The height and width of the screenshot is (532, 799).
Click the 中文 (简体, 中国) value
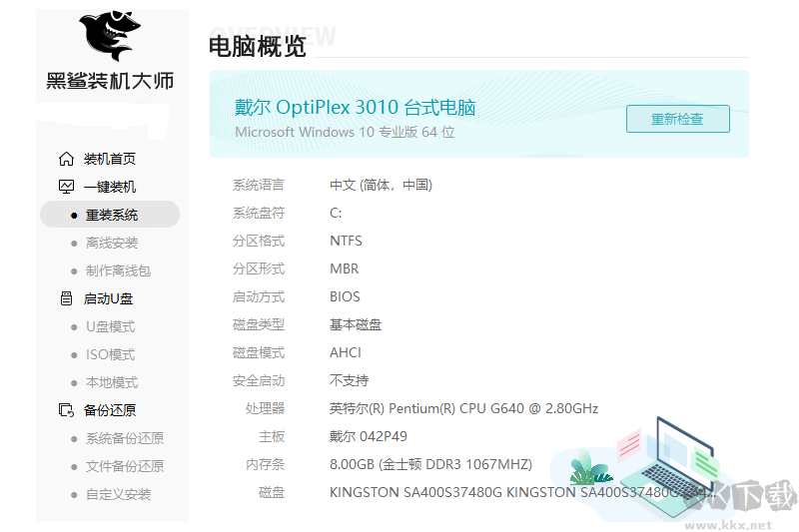381,185
